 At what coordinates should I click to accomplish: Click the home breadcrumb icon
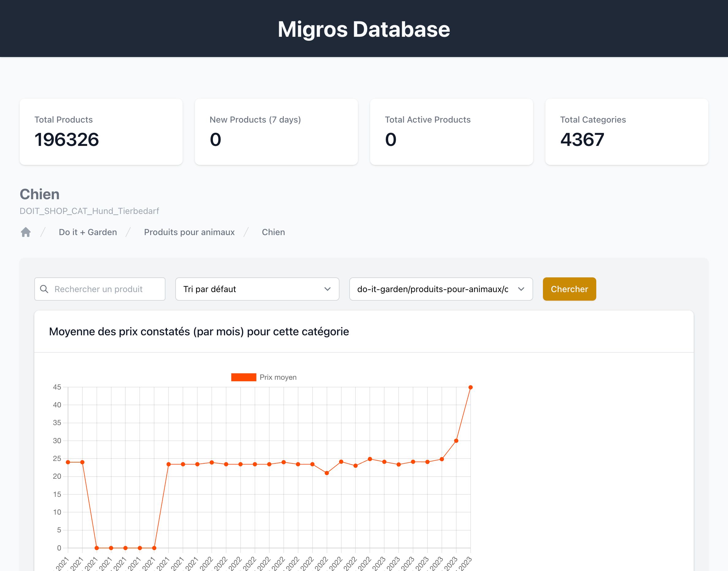[26, 232]
